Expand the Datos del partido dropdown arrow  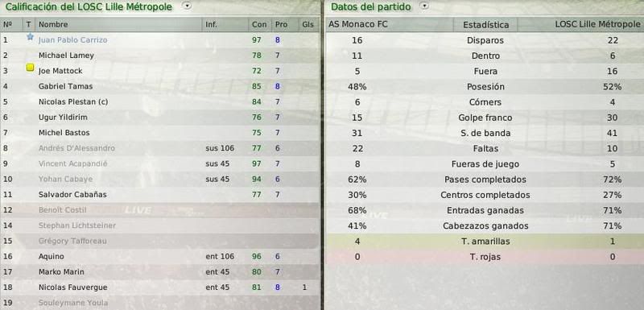click(x=425, y=6)
